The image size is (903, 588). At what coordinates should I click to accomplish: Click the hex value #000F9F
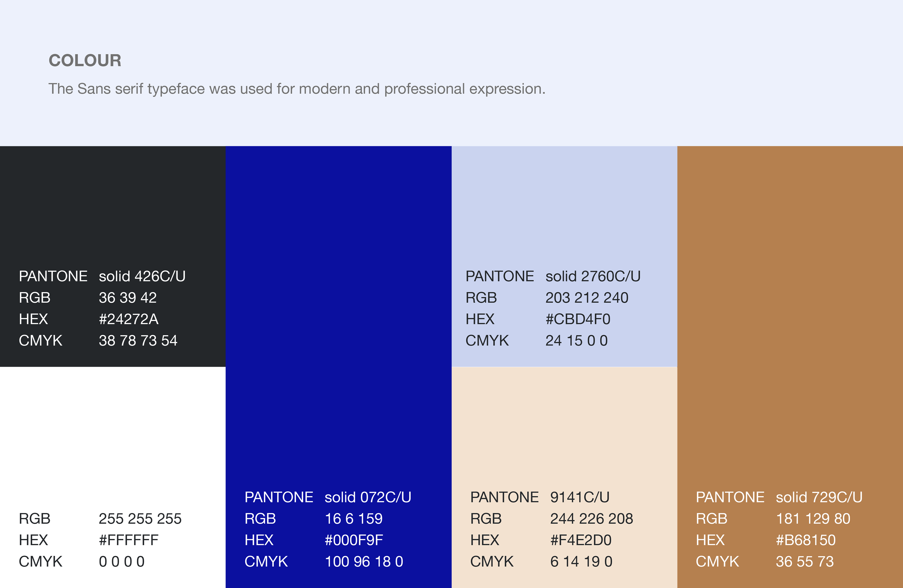click(x=354, y=540)
